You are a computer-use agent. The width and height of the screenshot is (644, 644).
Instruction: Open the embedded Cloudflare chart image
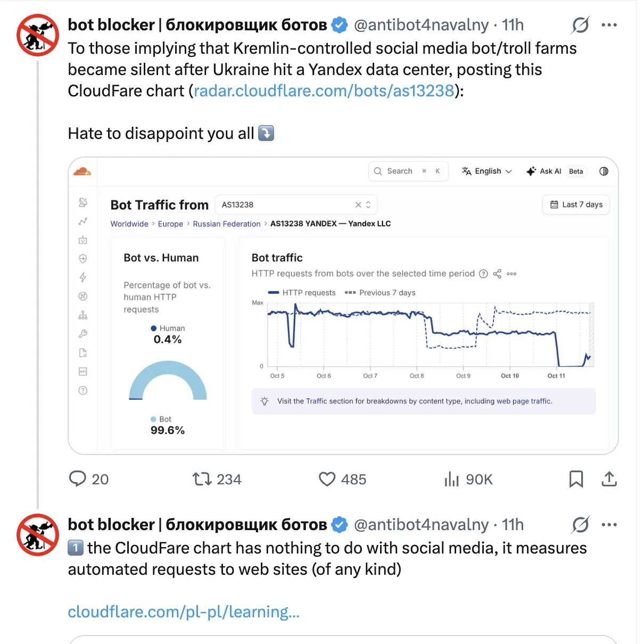point(343,306)
